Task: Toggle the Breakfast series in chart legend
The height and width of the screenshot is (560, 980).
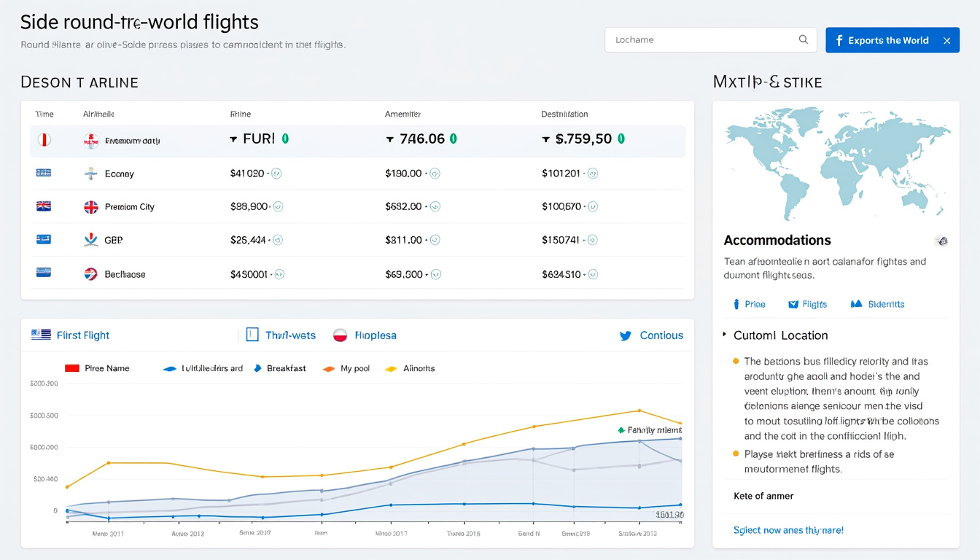Action: pyautogui.click(x=279, y=368)
